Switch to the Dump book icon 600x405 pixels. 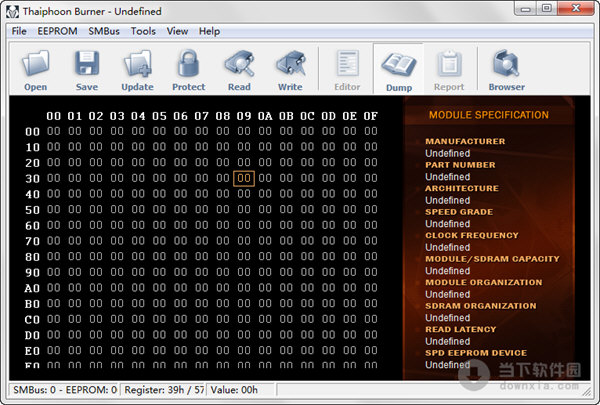(x=399, y=64)
